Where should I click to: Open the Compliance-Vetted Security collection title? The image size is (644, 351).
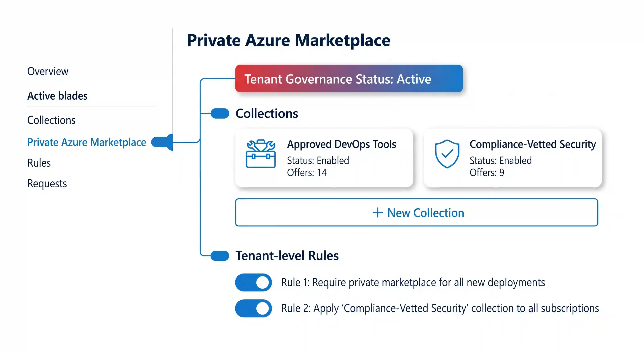click(533, 144)
